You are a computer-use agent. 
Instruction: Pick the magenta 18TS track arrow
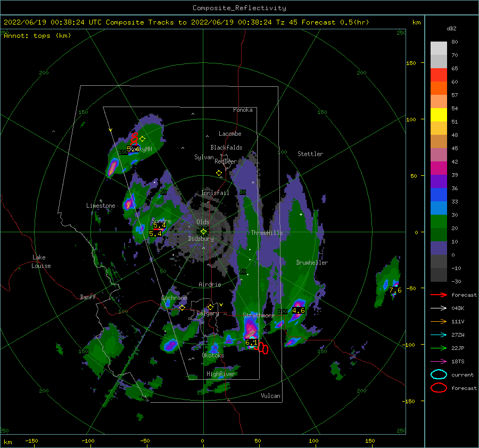439,362
